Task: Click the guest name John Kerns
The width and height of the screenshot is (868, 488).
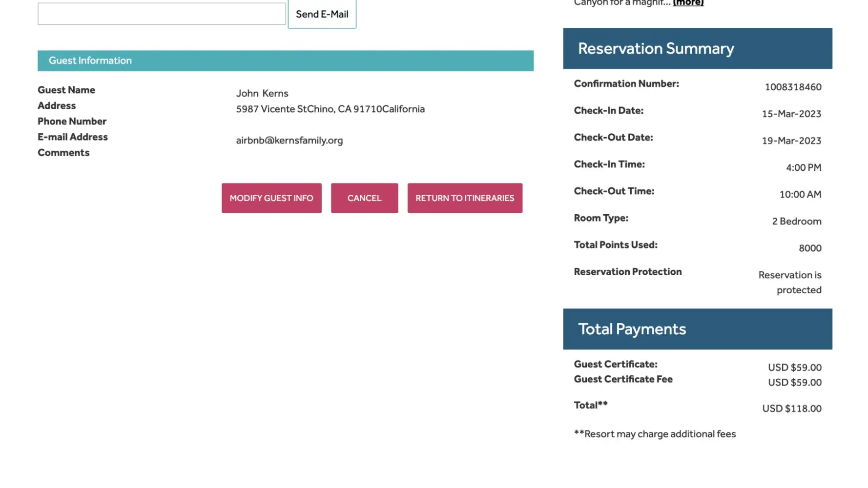Action: 262,93
